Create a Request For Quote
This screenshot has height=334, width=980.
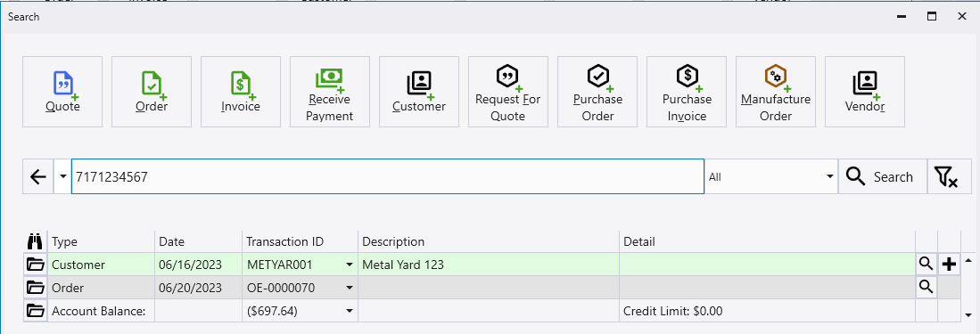click(x=508, y=92)
